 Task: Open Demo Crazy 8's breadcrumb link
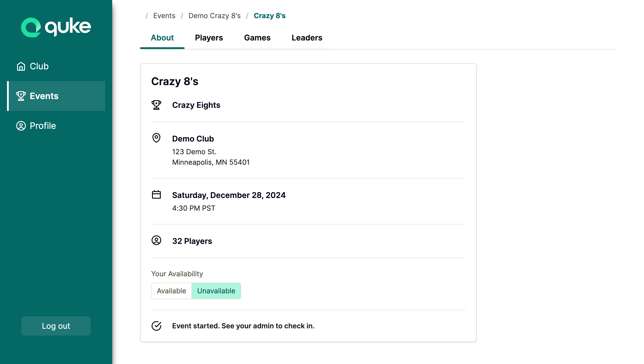click(x=214, y=16)
